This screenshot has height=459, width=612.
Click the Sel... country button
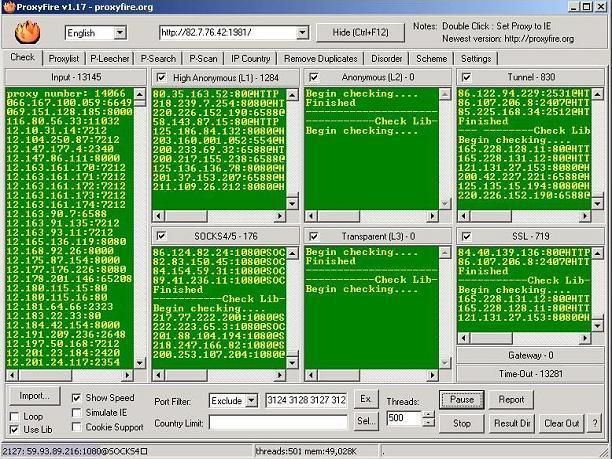pyautogui.click(x=366, y=421)
